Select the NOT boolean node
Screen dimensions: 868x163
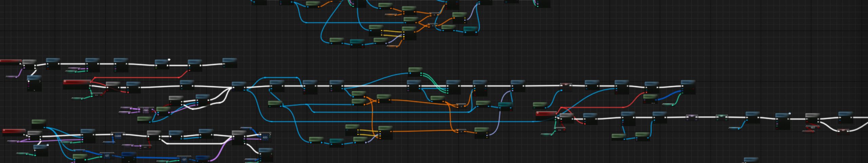(x=812, y=128)
